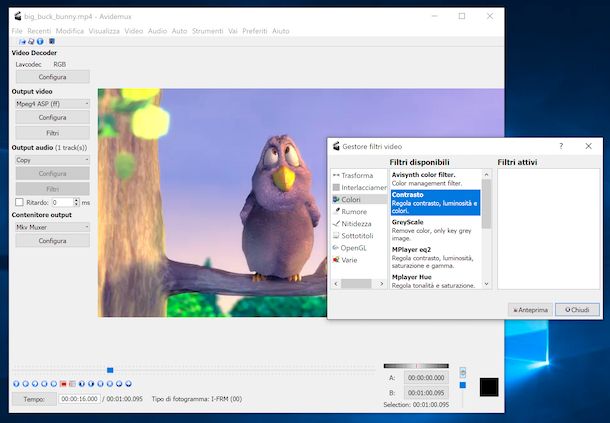Select the GreyScale filter entry

coord(435,230)
